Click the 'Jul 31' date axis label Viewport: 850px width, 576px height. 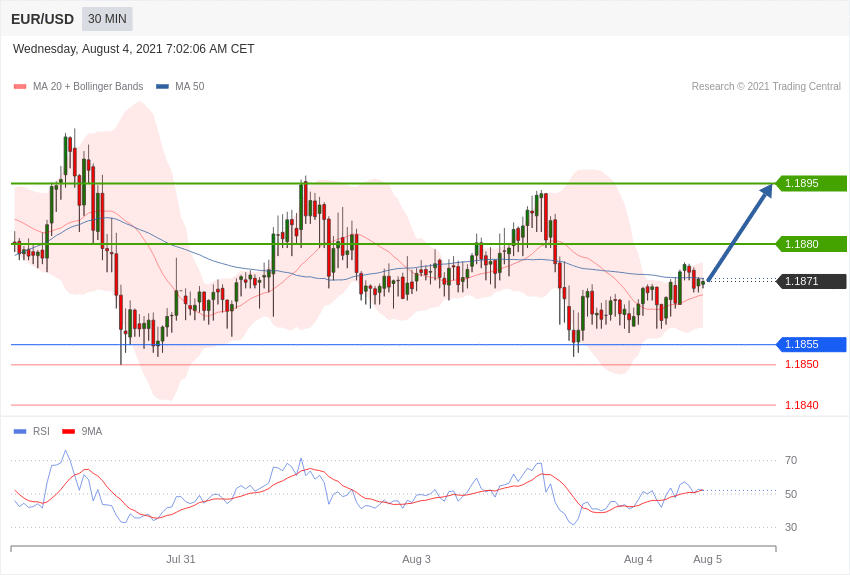[181, 559]
